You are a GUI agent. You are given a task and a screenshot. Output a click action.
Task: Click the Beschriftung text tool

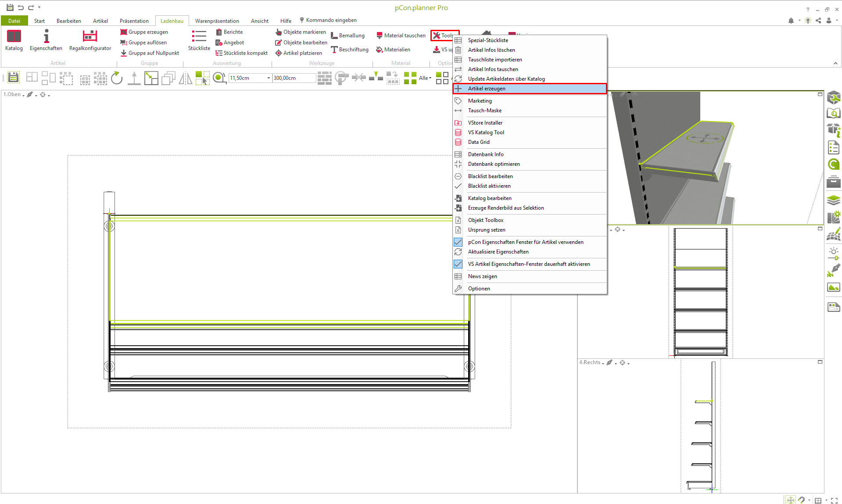coord(350,50)
